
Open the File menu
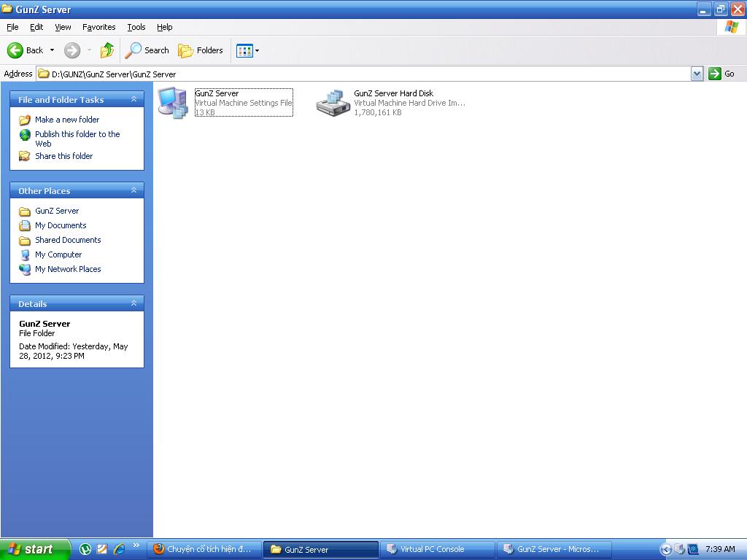click(12, 27)
